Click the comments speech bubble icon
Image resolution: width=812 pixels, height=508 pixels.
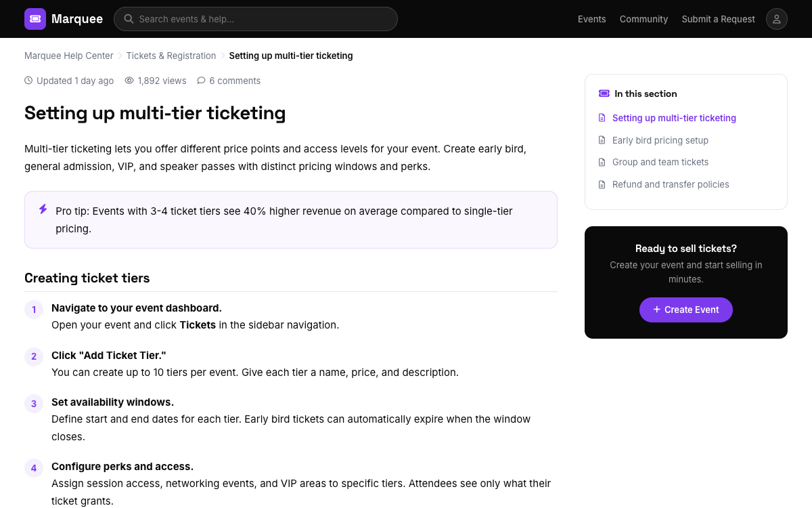(x=201, y=81)
